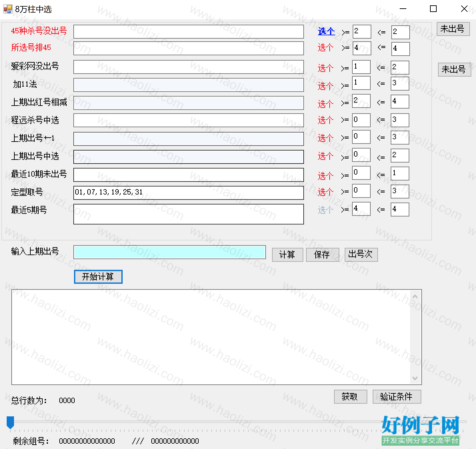
Task: Click the >= value box in 上期出红号相减 row
Action: [361, 101]
